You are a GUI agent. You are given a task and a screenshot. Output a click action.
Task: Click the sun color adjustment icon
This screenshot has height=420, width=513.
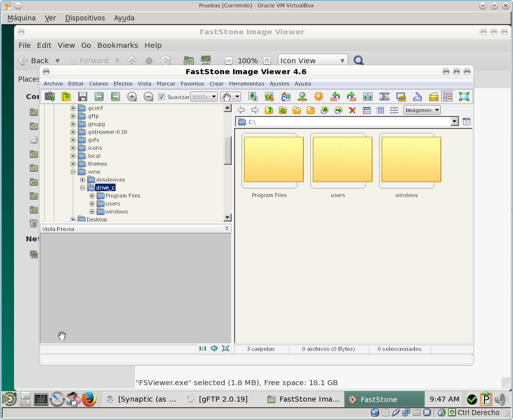pos(319,97)
